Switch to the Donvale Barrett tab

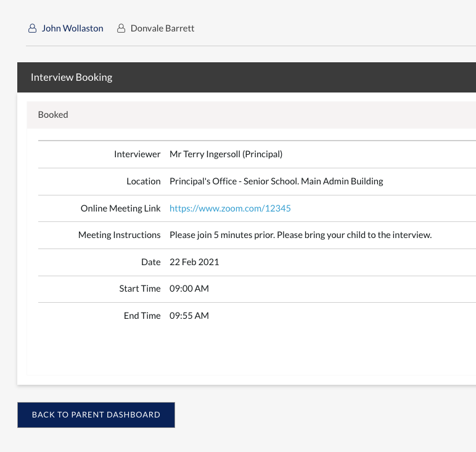pyautogui.click(x=162, y=28)
